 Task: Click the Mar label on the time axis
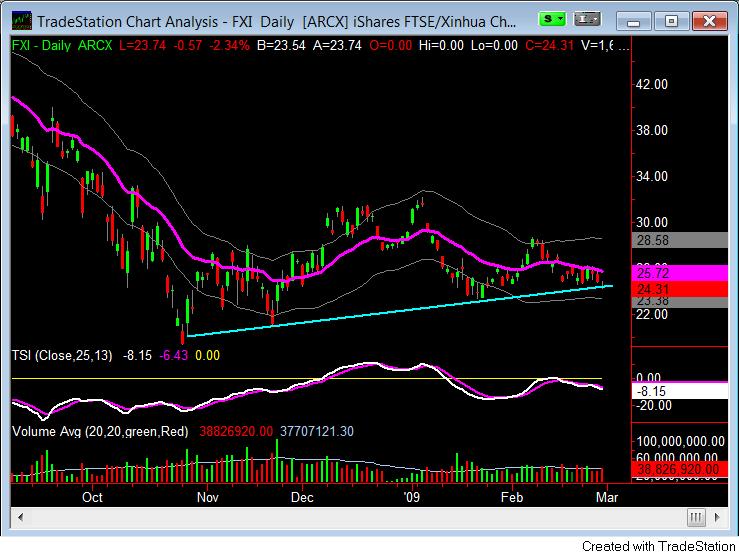point(607,497)
